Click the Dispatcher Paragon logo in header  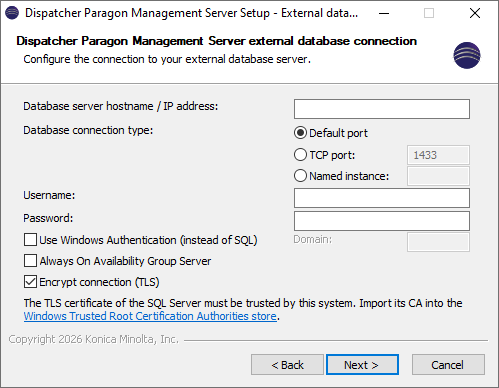pos(467,55)
